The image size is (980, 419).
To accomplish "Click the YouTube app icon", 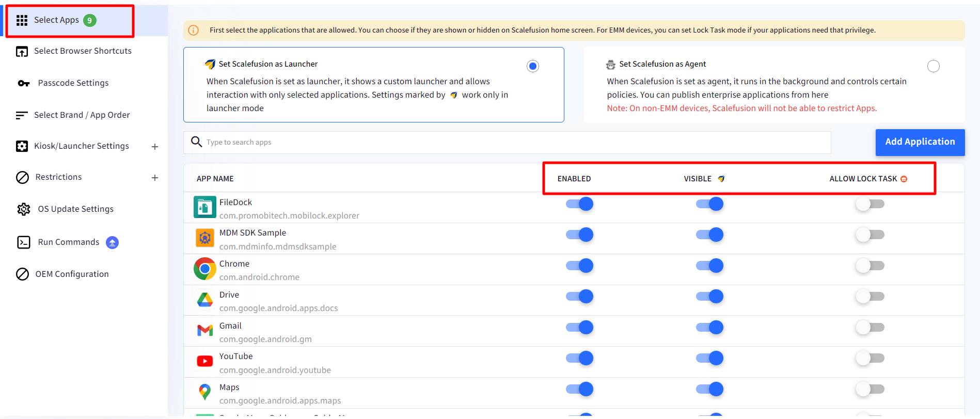I will (x=204, y=361).
